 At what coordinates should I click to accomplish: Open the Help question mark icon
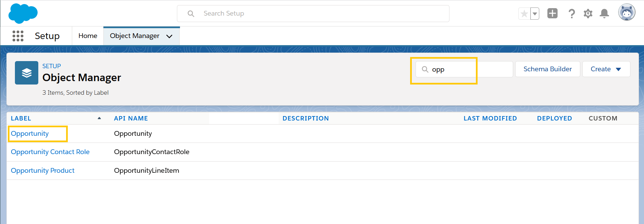(571, 14)
